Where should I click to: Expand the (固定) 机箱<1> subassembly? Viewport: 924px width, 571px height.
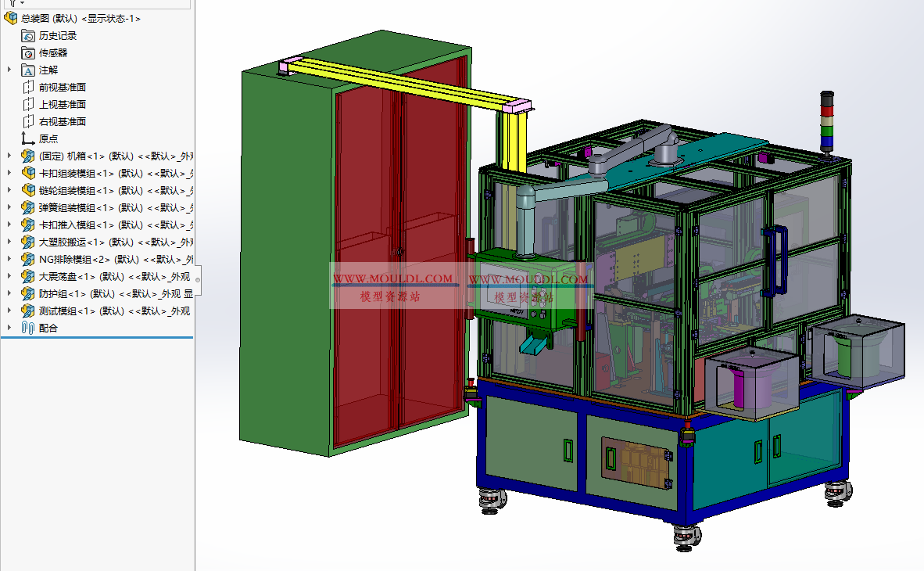click(9, 156)
